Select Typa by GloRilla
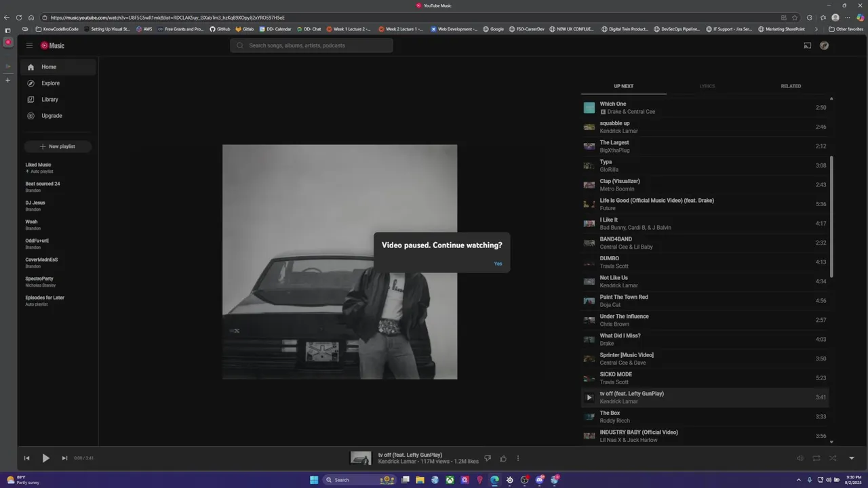868x488 pixels. pos(705,165)
